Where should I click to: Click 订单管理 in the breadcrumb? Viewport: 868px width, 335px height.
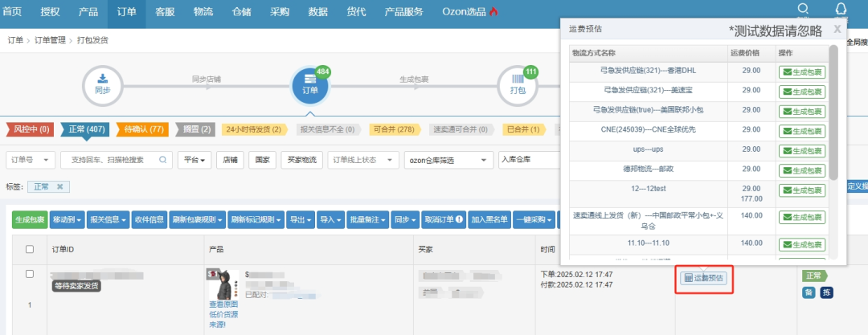pos(50,40)
